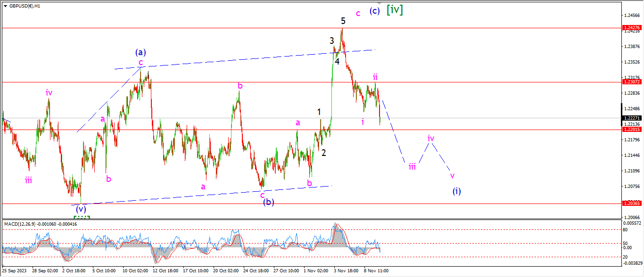This screenshot has height=277, width=644.
Task: Click the 25 Sep 2023 time axis label
Action: tap(13, 271)
